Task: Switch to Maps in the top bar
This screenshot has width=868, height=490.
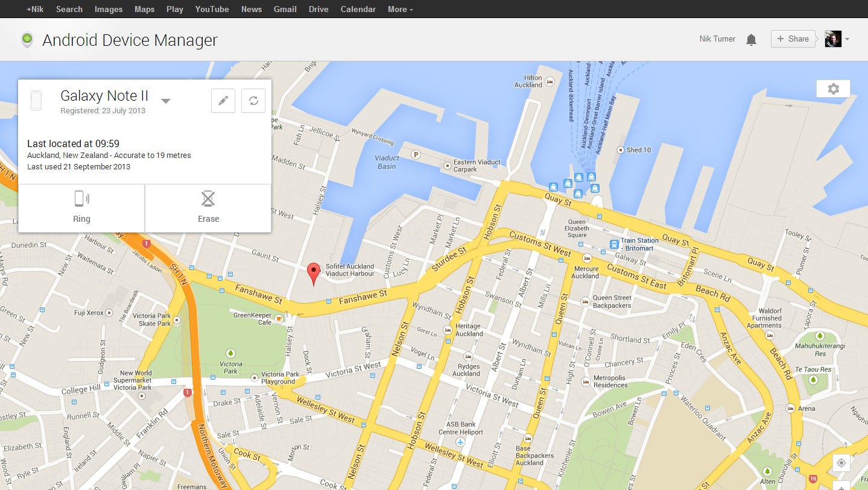Action: click(x=144, y=9)
